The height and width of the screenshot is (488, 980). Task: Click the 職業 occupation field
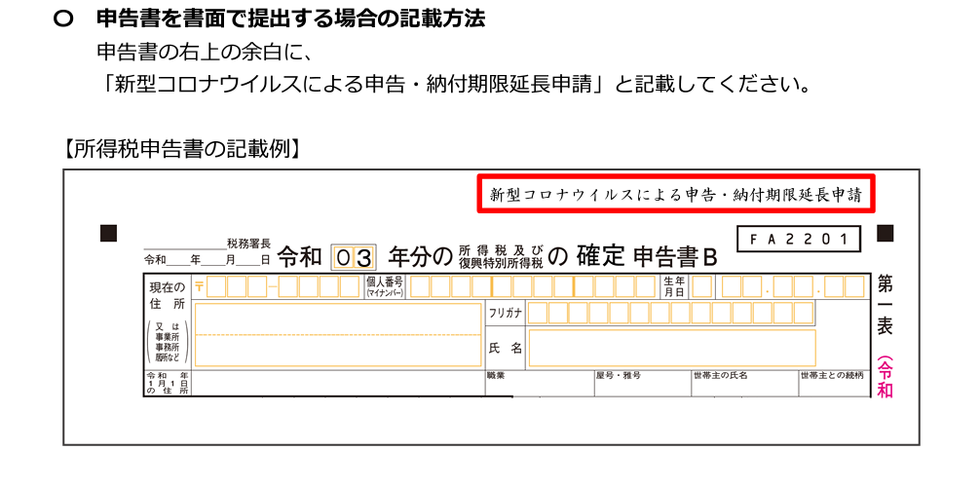tap(539, 387)
